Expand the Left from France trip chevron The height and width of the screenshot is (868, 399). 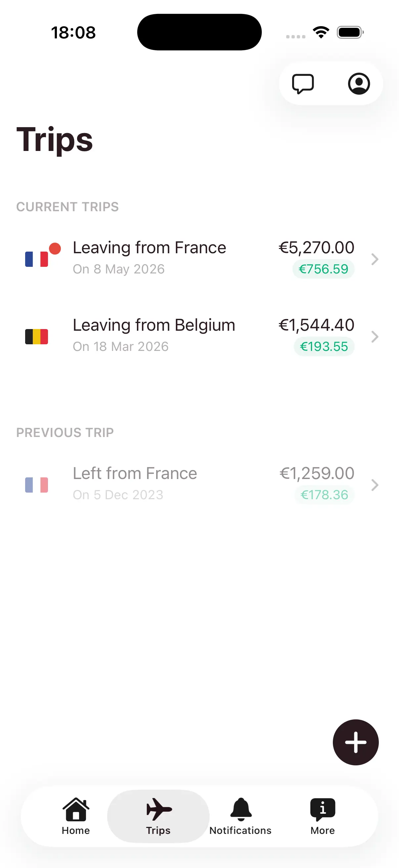[375, 485]
